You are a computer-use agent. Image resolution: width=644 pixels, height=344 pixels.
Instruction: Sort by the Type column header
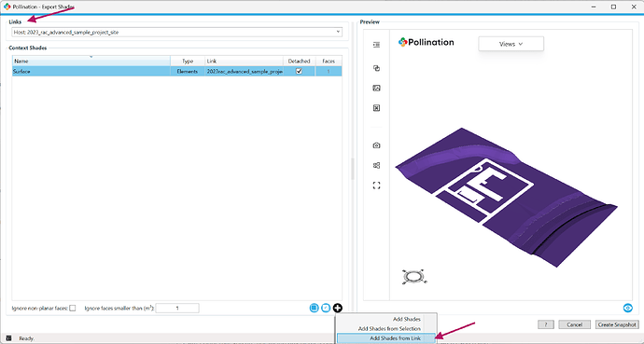coord(188,62)
